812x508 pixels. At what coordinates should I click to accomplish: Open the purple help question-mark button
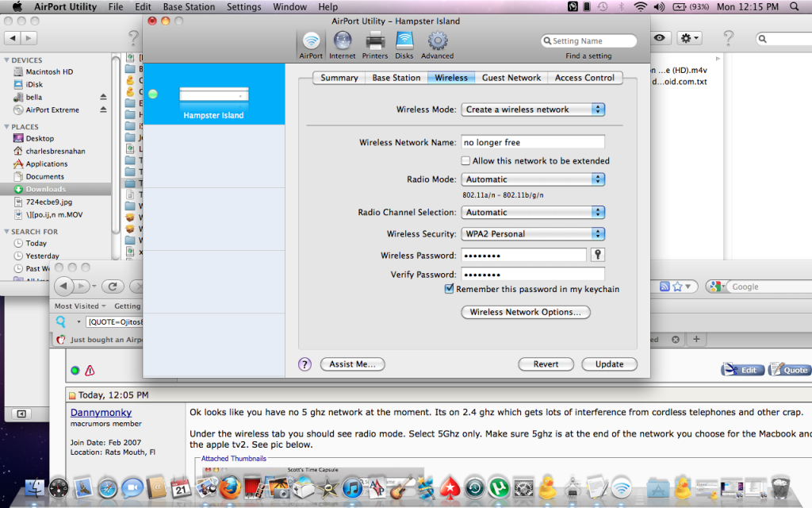304,364
